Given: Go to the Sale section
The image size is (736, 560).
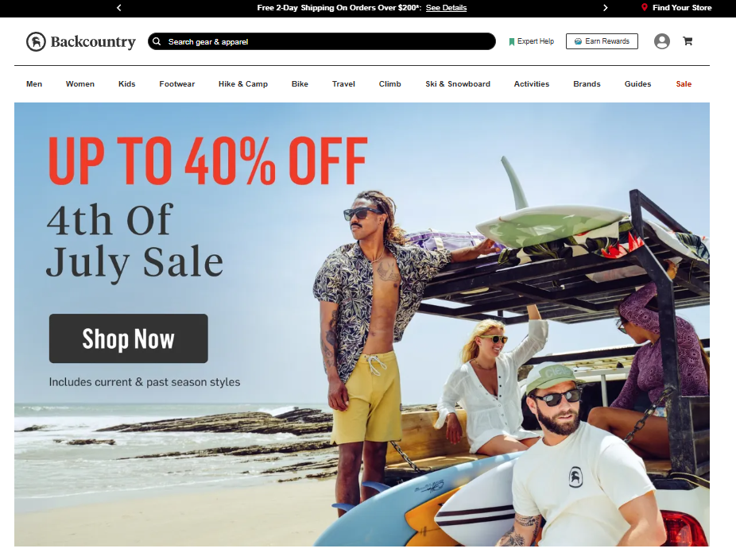Looking at the screenshot, I should click(684, 84).
